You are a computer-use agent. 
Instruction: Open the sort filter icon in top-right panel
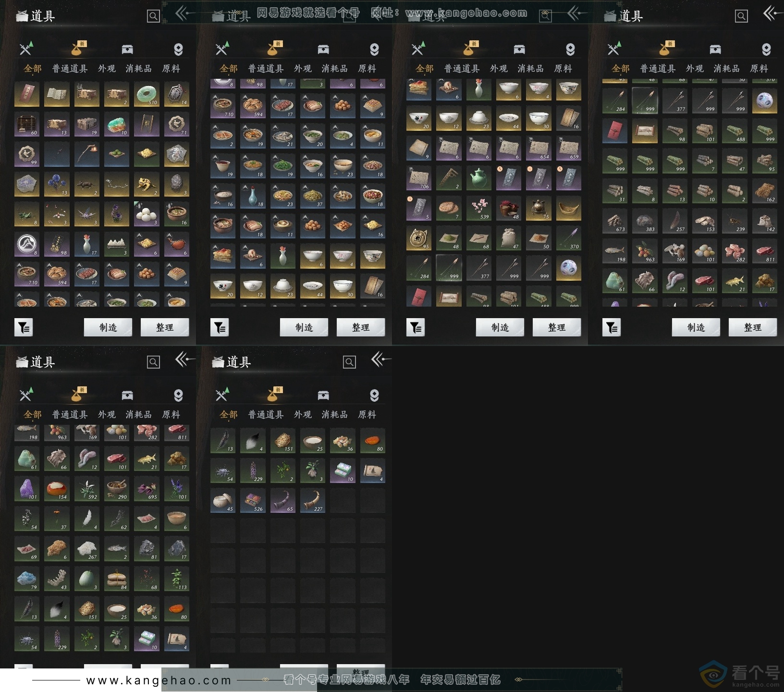(x=612, y=327)
